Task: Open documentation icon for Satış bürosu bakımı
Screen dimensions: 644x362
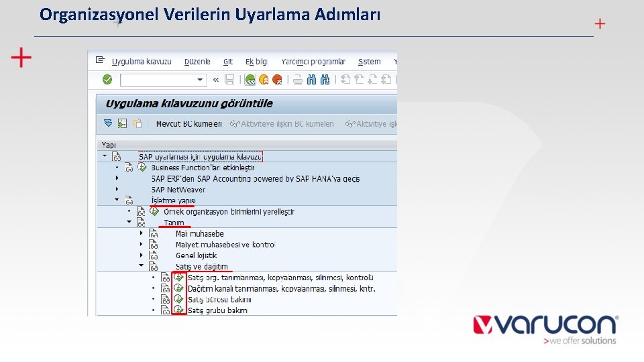Action: pyautogui.click(x=166, y=299)
